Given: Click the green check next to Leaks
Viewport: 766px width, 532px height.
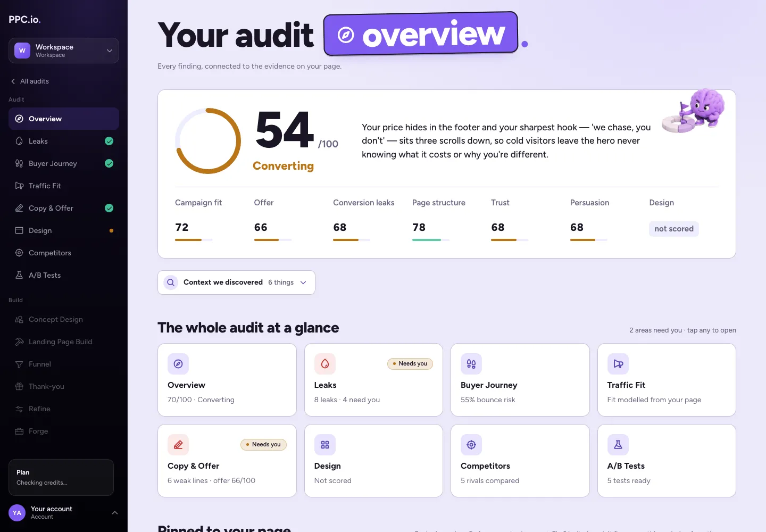Looking at the screenshot, I should coord(109,141).
